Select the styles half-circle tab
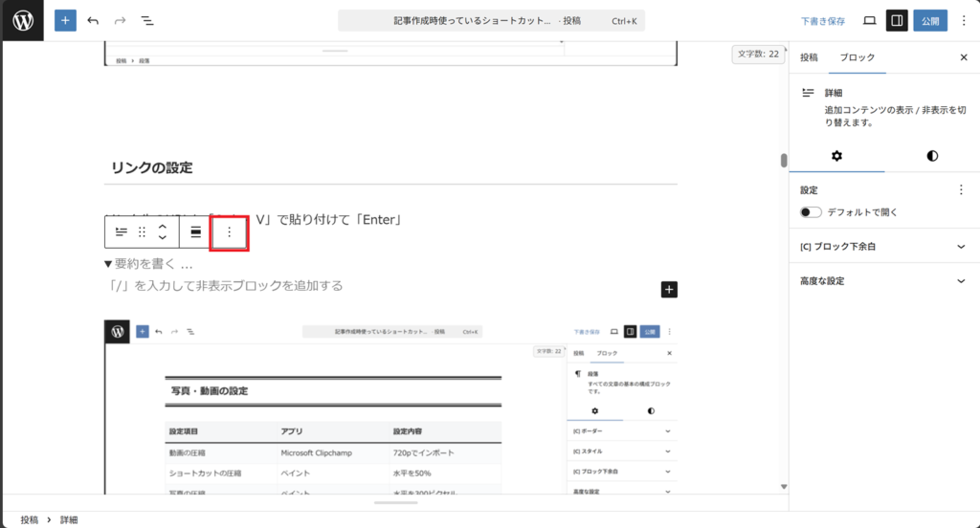Screen dimensions: 980x528 [x=932, y=156]
